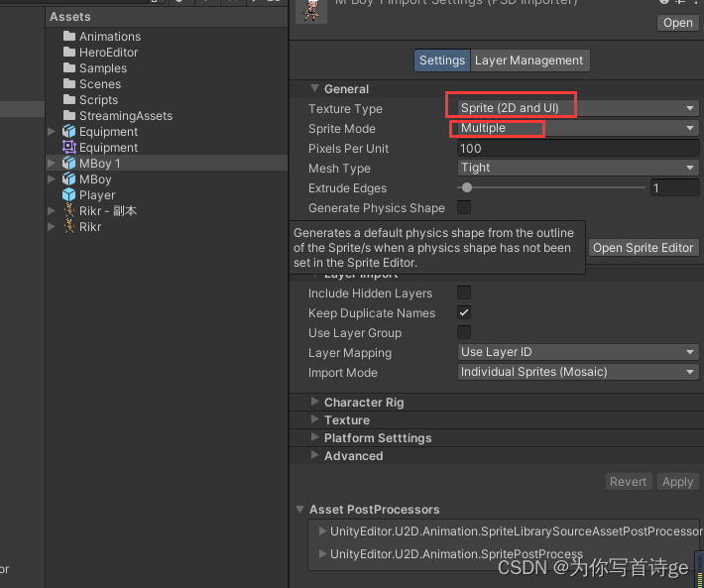
Task: Expand the Advanced section
Action: pyautogui.click(x=314, y=455)
